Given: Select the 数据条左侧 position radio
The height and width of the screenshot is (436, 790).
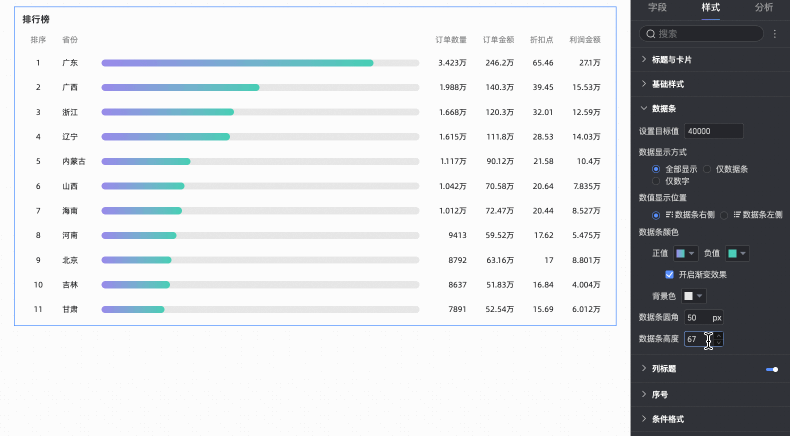Looking at the screenshot, I should click(x=724, y=215).
